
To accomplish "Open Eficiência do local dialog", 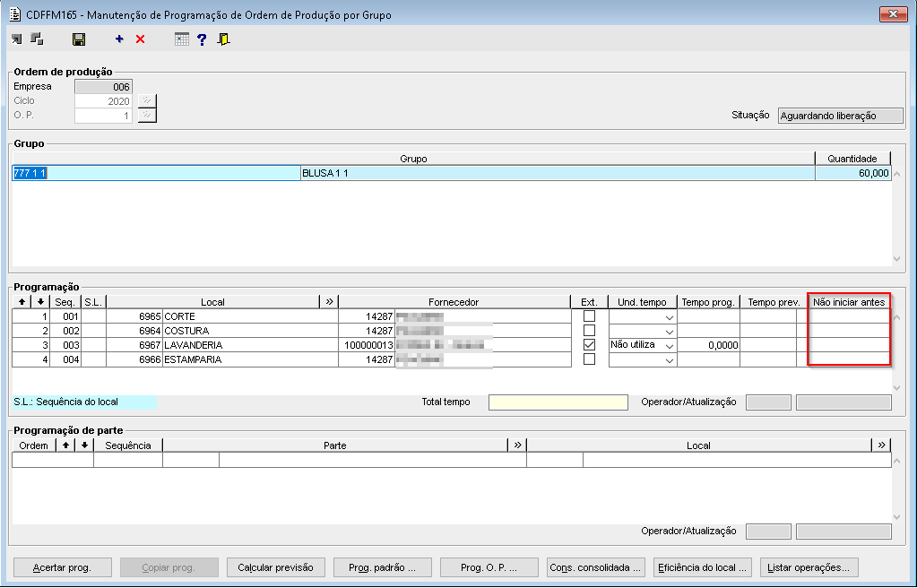I will tap(702, 567).
